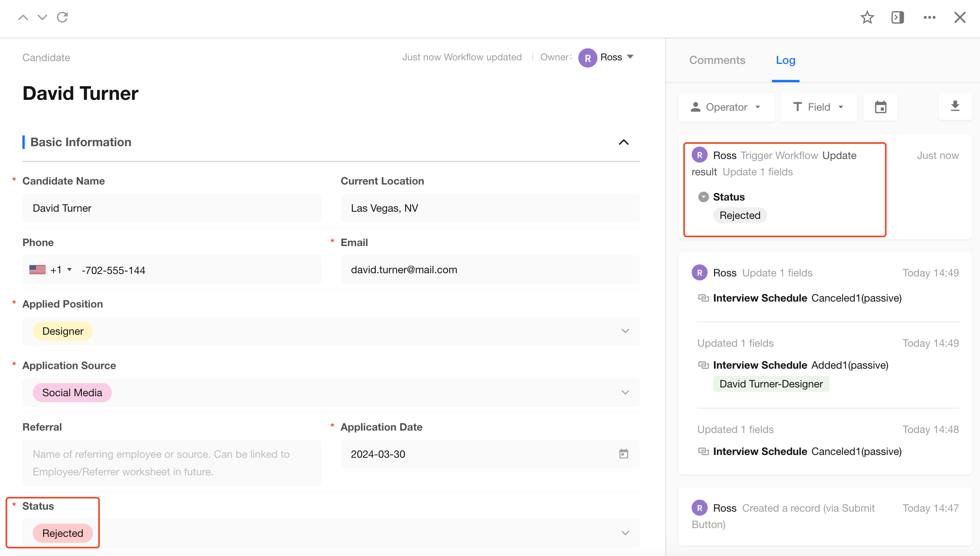Close the record detail view
980x556 pixels.
coord(960,17)
